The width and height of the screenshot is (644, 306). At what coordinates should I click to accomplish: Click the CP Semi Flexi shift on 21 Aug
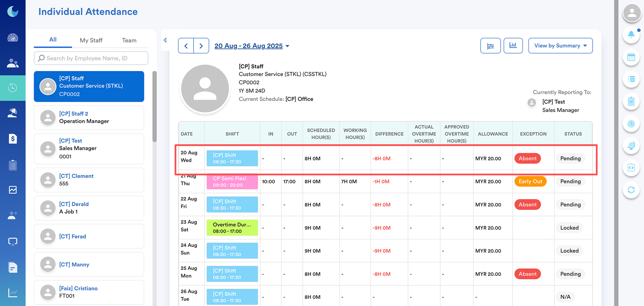point(232,182)
